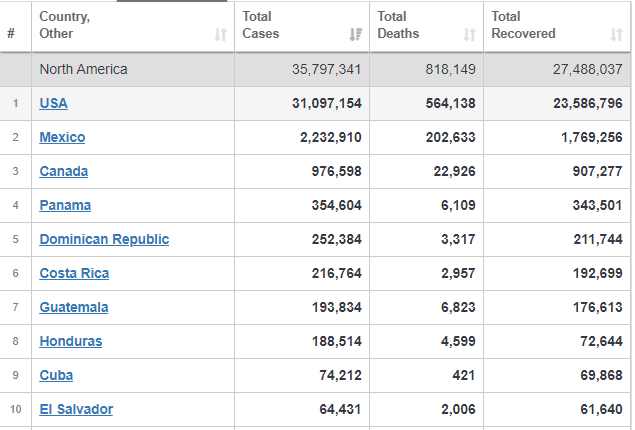Select USA total cases 31,097,154
This screenshot has height=430, width=635.
coord(327,103)
